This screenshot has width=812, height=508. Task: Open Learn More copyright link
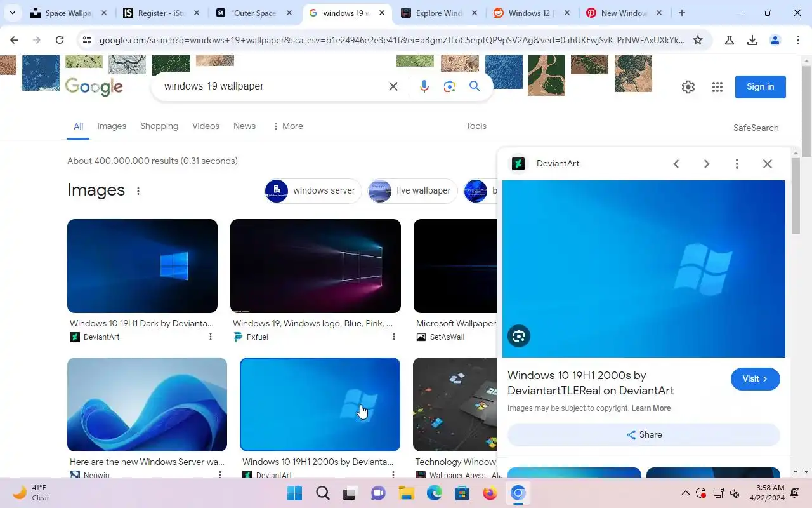pyautogui.click(x=651, y=408)
